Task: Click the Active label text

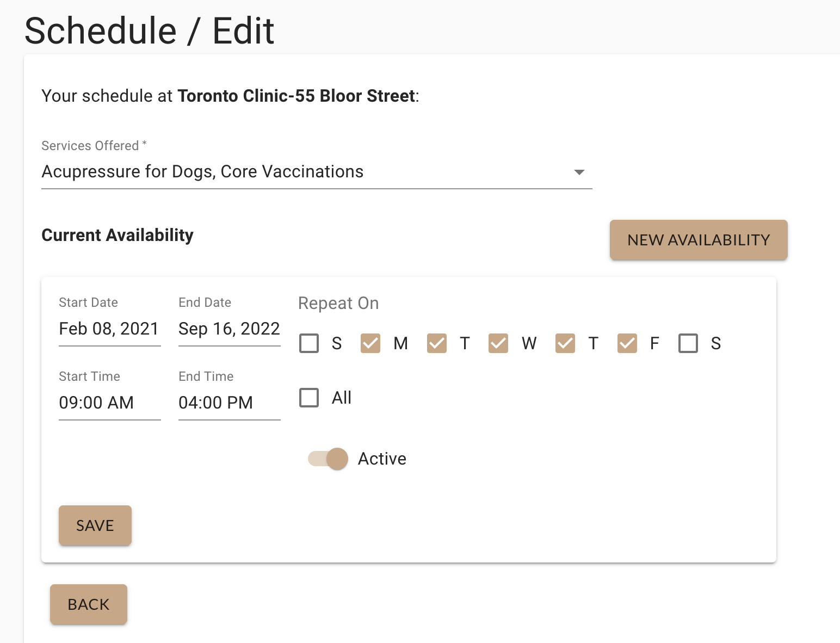Action: (382, 459)
